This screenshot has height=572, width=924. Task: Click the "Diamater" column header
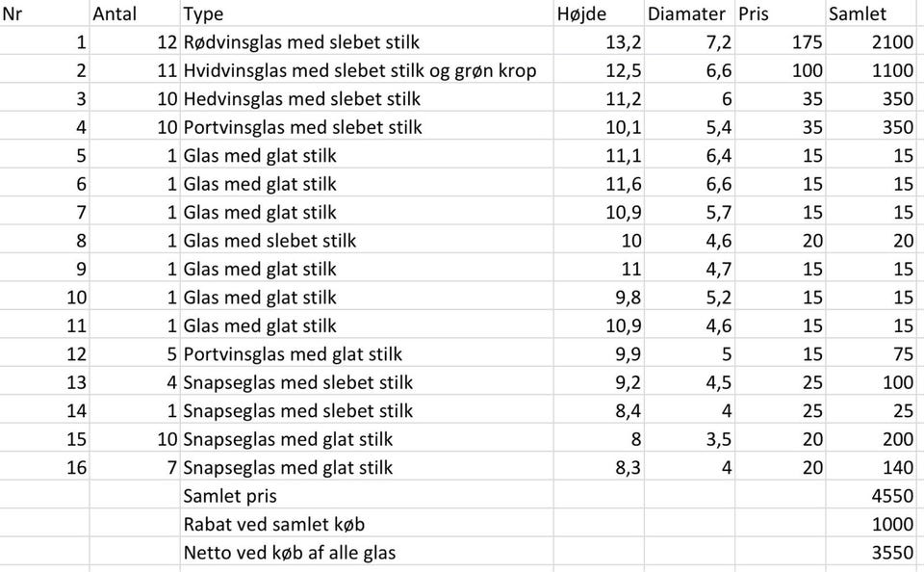688,14
